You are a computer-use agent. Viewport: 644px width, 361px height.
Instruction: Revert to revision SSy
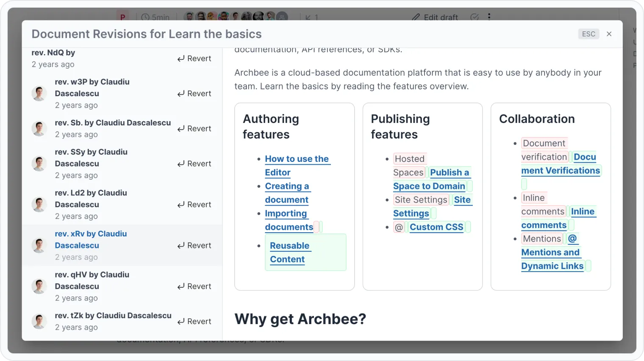coord(194,164)
